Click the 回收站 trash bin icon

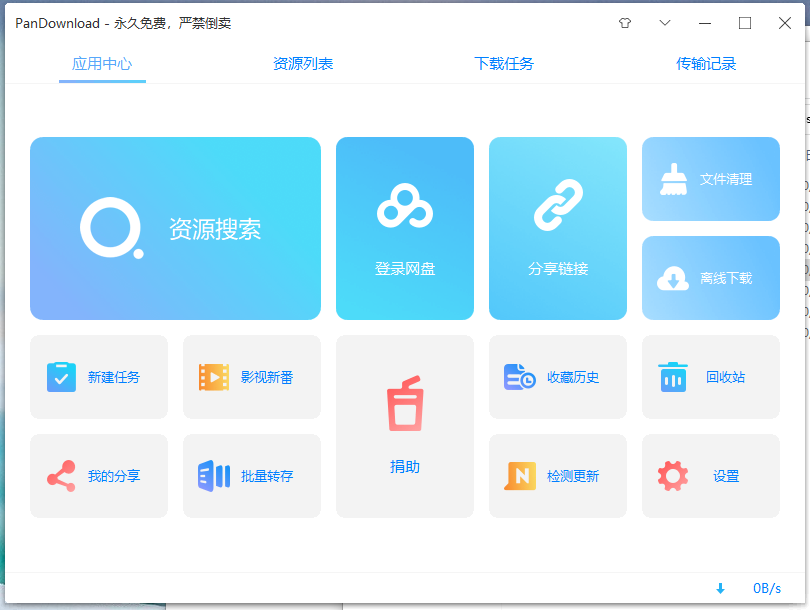673,377
